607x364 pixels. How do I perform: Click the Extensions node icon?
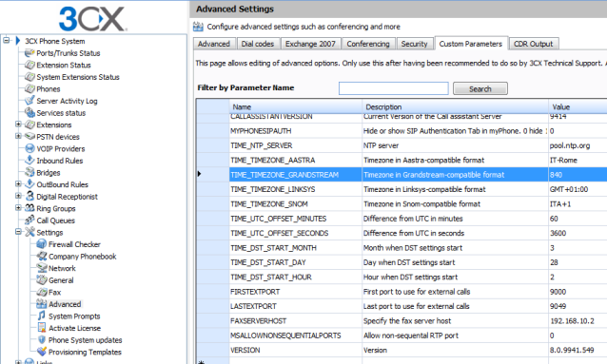[29, 125]
